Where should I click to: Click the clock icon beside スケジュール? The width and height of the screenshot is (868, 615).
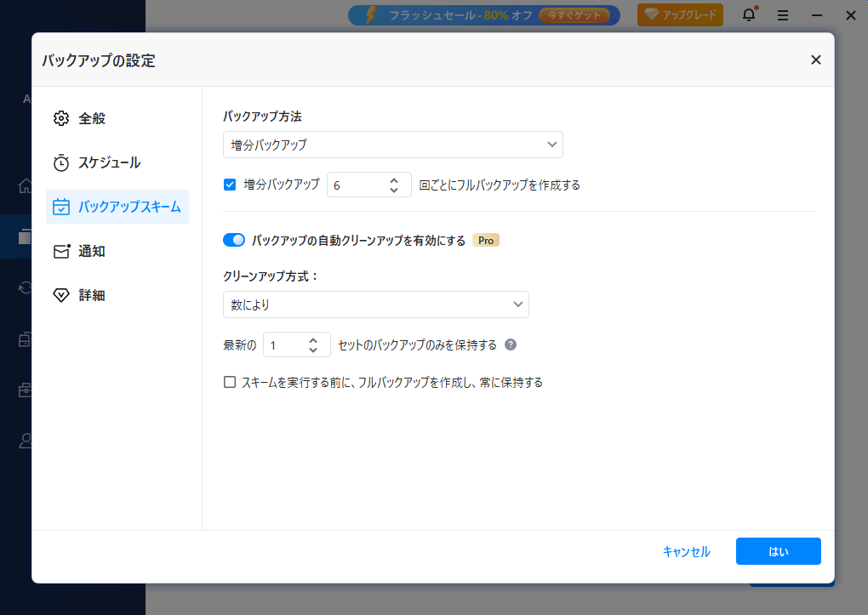pyautogui.click(x=61, y=162)
